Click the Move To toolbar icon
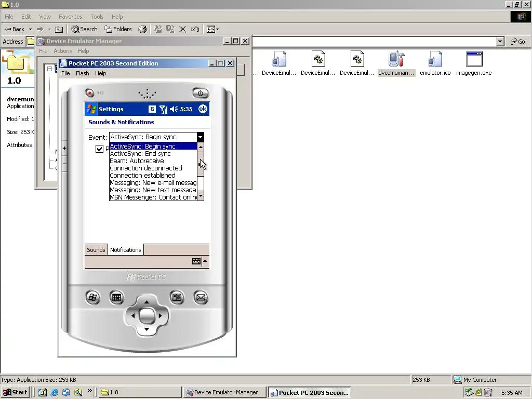The image size is (532, 399). (158, 29)
